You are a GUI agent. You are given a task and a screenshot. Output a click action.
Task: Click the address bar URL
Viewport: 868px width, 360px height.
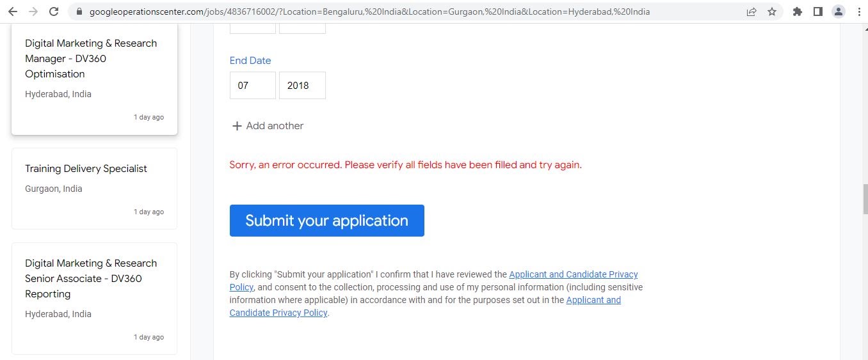[369, 12]
